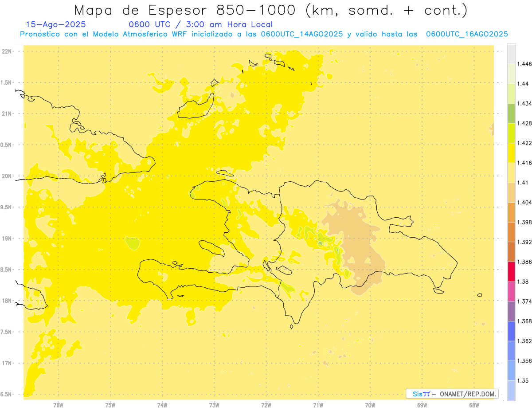The image size is (532, 411).
Task: Click the '74W' longitude label
Action: (x=162, y=405)
